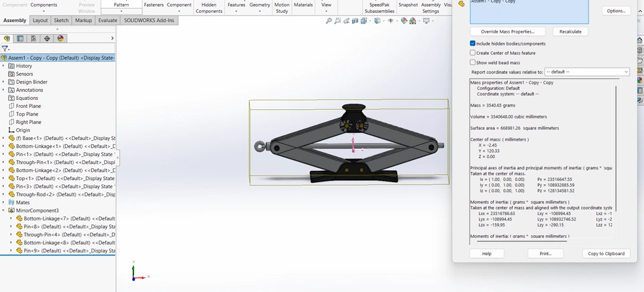This screenshot has height=292, width=644.
Task: Select Right Plane in the tree
Action: click(28, 122)
